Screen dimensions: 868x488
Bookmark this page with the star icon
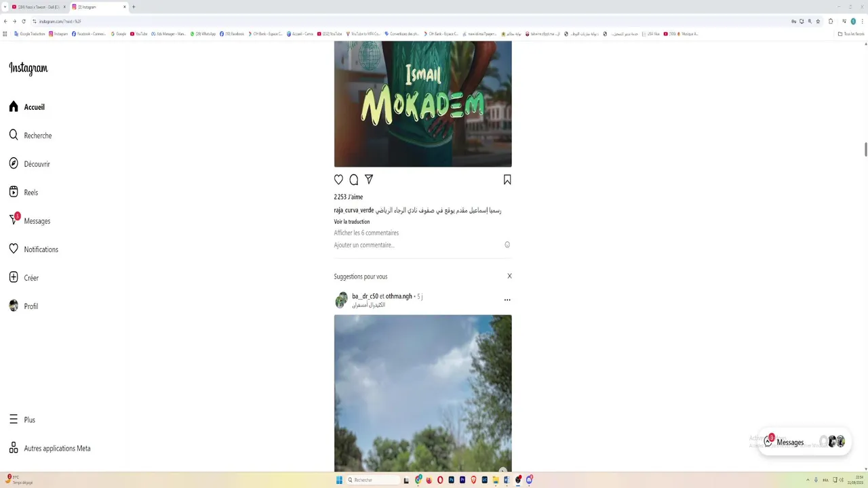(818, 21)
